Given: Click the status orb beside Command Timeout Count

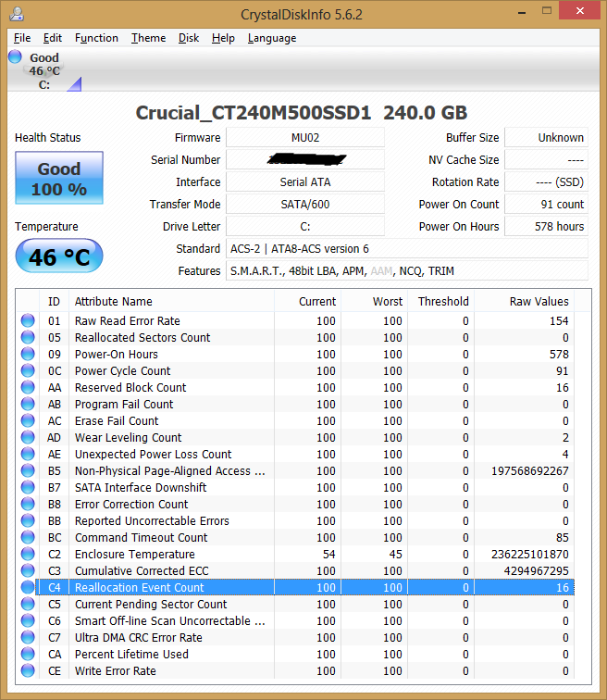Looking at the screenshot, I should 28,538.
